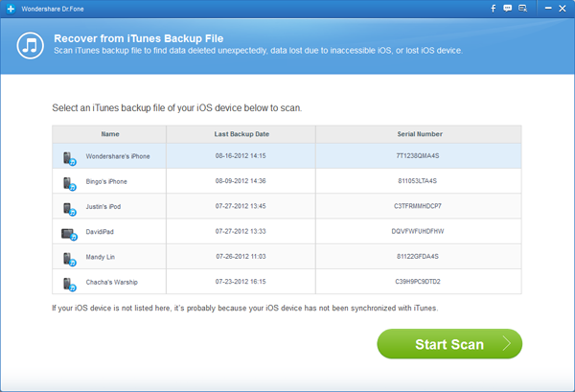Click serial number C39H9PC9DTD2
The width and height of the screenshot is (575, 392).
point(418,282)
